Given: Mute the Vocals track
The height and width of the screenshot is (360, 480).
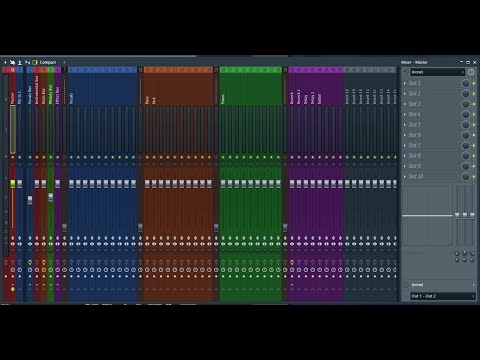Looking at the screenshot, I should (71, 157).
